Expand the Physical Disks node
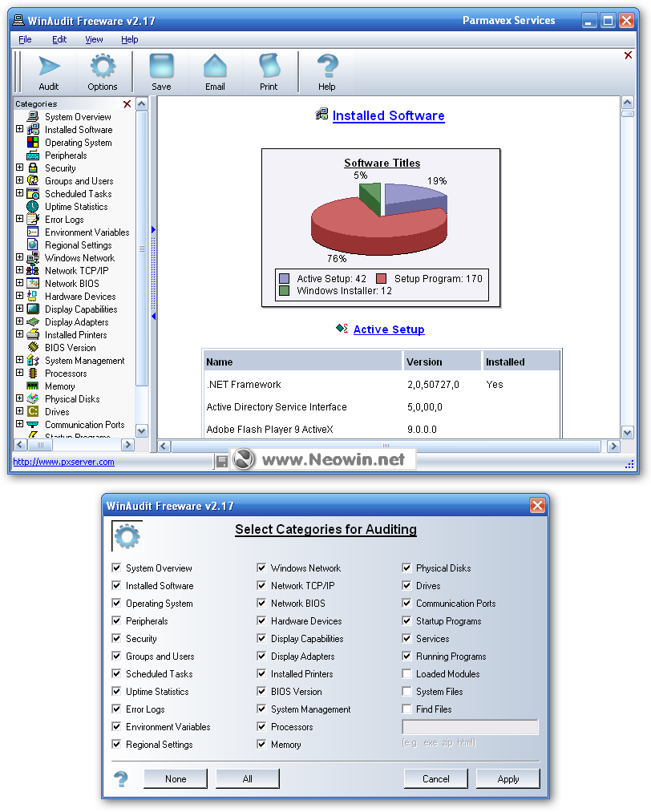 20,398
